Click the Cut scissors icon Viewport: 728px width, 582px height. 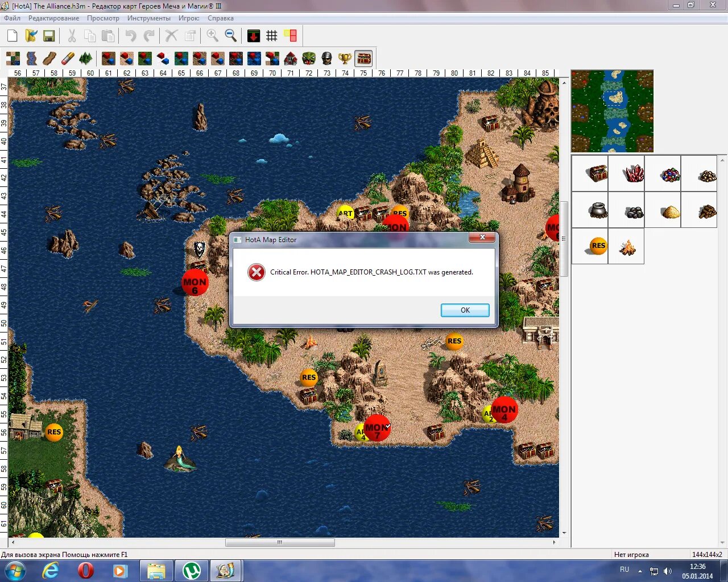[x=72, y=36]
